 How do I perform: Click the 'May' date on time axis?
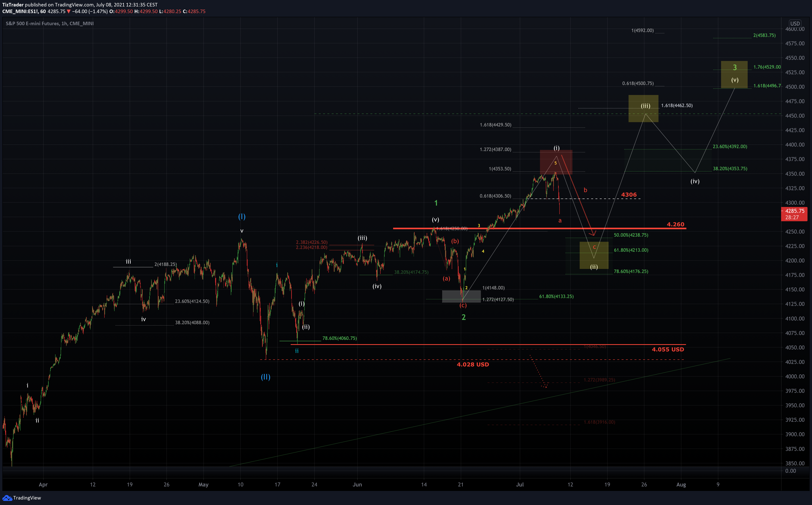tap(203, 485)
